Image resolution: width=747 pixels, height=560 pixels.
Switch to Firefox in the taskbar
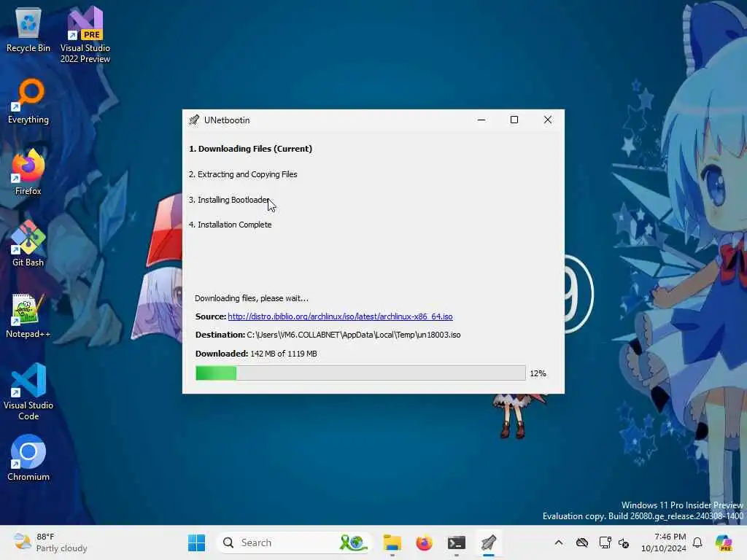click(x=424, y=542)
